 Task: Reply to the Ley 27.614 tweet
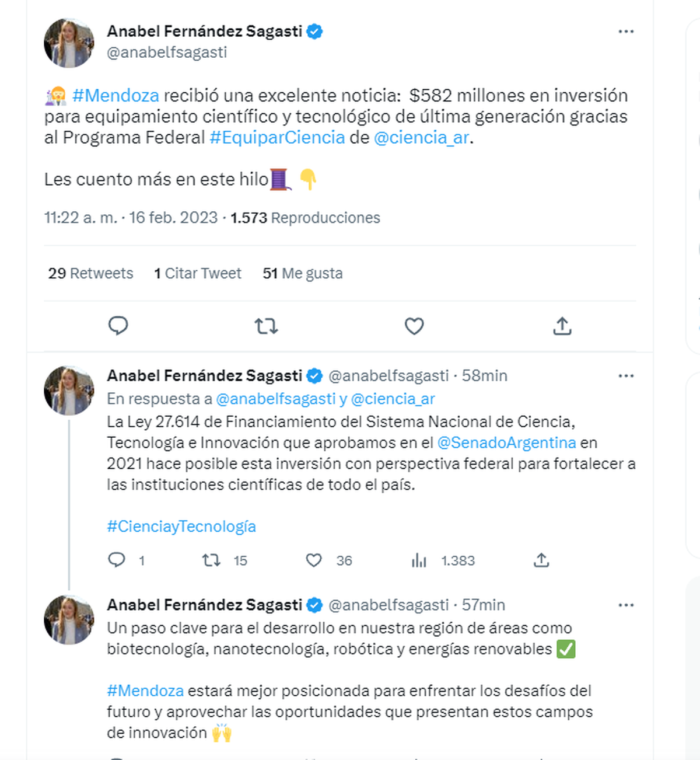coord(117,560)
